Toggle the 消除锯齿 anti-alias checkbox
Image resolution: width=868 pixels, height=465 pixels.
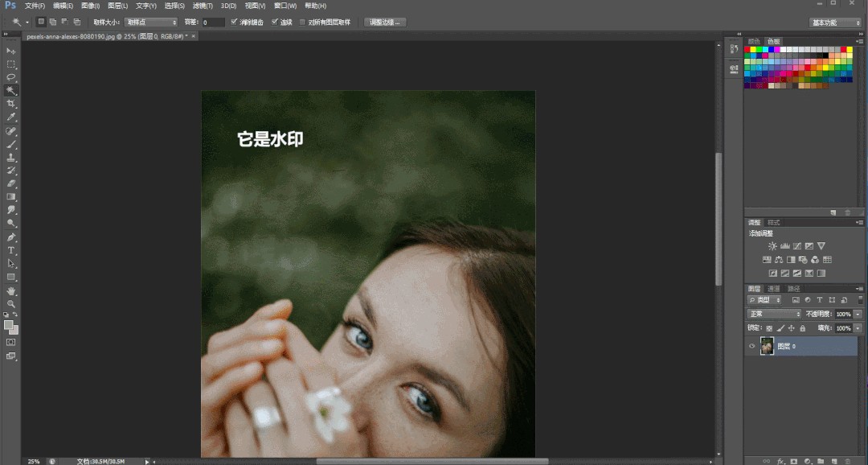[234, 23]
